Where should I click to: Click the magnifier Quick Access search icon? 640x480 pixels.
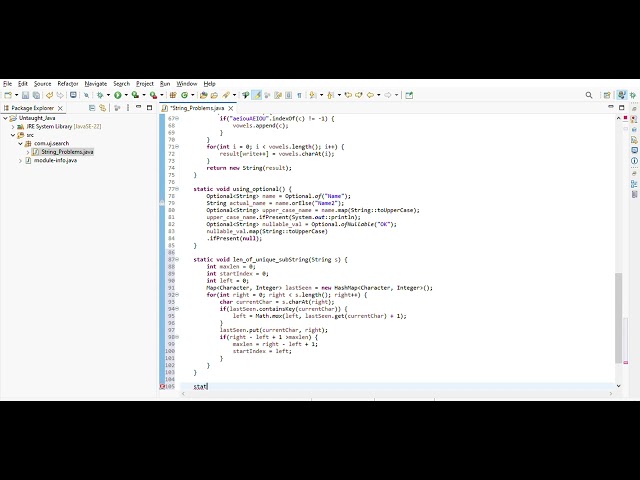pyautogui.click(x=589, y=95)
